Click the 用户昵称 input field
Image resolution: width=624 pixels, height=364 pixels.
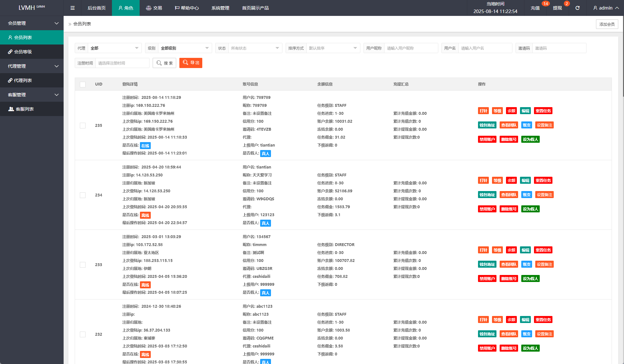pyautogui.click(x=411, y=48)
